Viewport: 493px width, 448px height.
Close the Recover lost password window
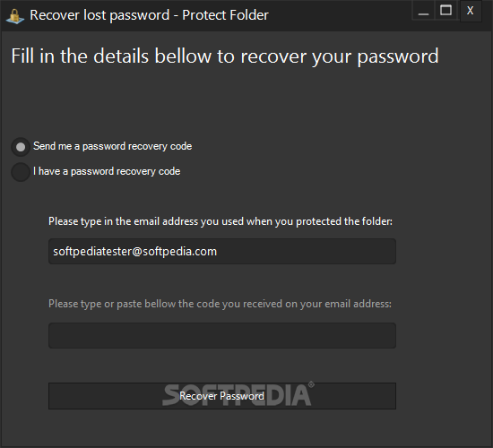click(471, 11)
